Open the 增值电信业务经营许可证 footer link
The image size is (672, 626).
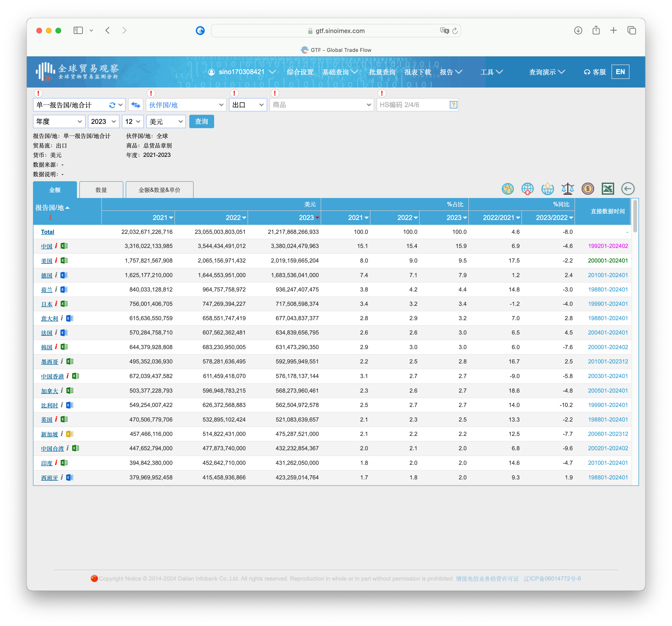click(x=487, y=578)
